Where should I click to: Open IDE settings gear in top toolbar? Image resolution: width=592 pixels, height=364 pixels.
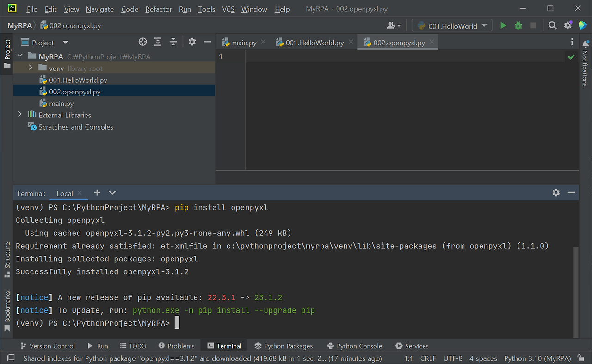point(568,26)
